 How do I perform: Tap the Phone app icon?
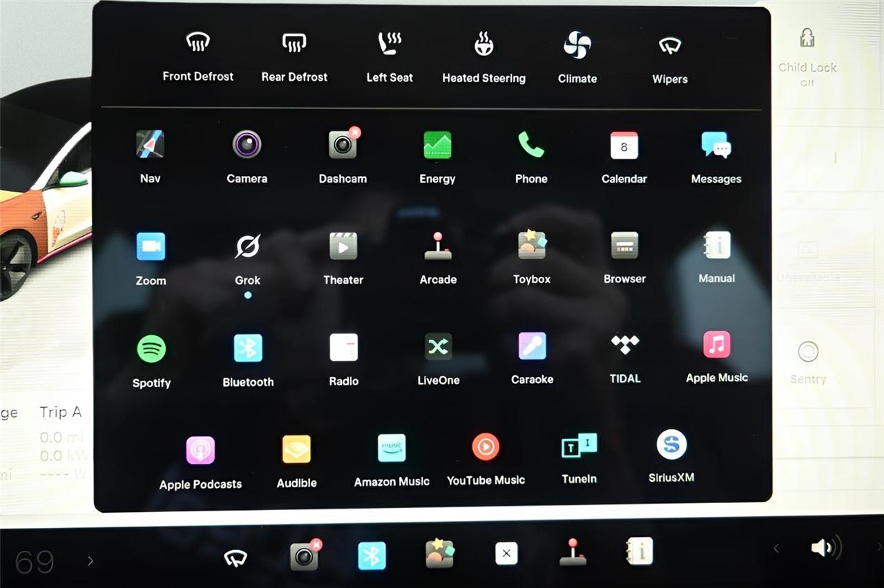pyautogui.click(x=531, y=145)
